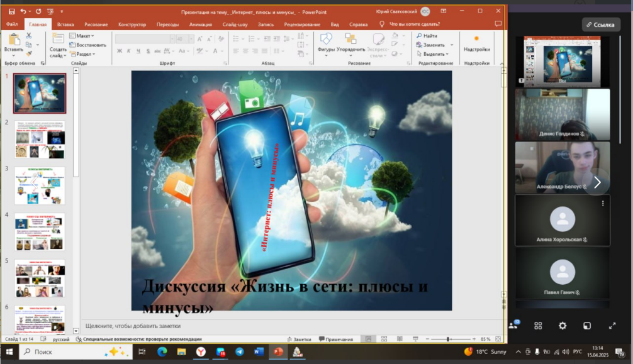Image resolution: width=633 pixels, height=364 pixels.
Task: Click the Save icon in quick access toolbar
Action: 12,12
